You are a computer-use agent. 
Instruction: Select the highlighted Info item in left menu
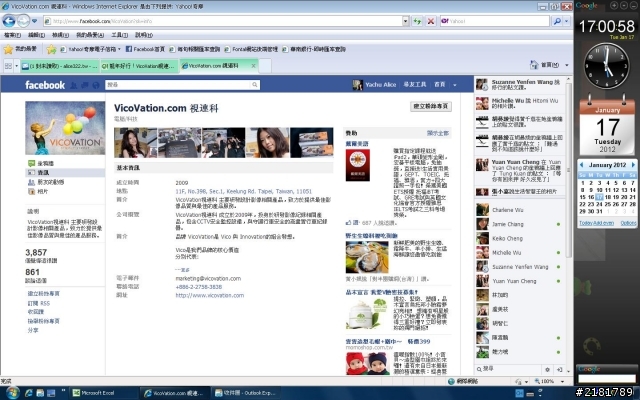tap(65, 173)
